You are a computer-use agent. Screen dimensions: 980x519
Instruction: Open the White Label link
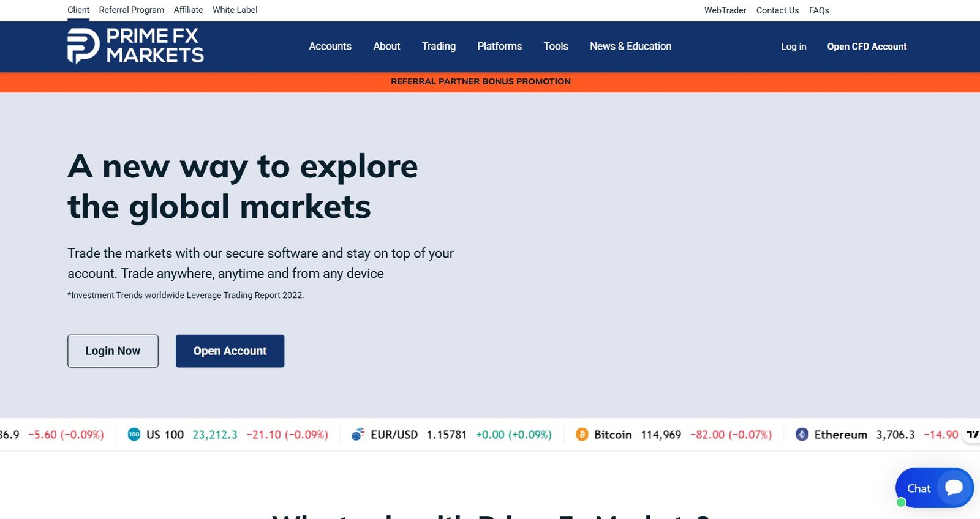[x=235, y=10]
